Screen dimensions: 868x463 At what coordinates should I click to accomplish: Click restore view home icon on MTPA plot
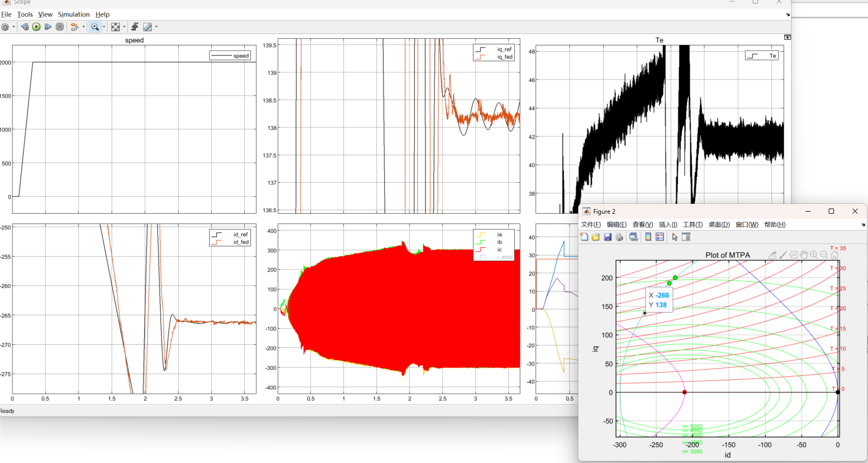[x=834, y=255]
